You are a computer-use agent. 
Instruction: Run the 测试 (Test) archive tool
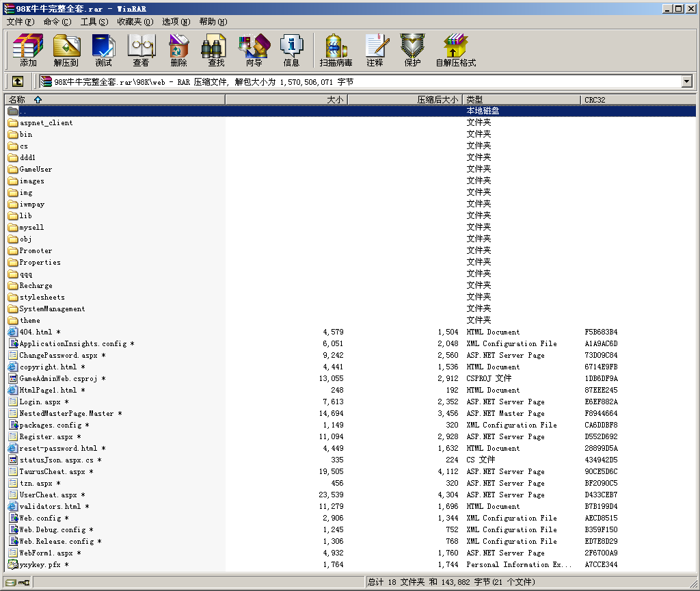pos(103,50)
